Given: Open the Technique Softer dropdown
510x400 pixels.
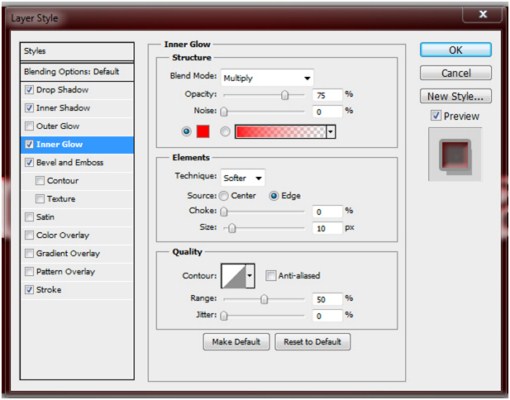Looking at the screenshot, I should click(x=243, y=178).
